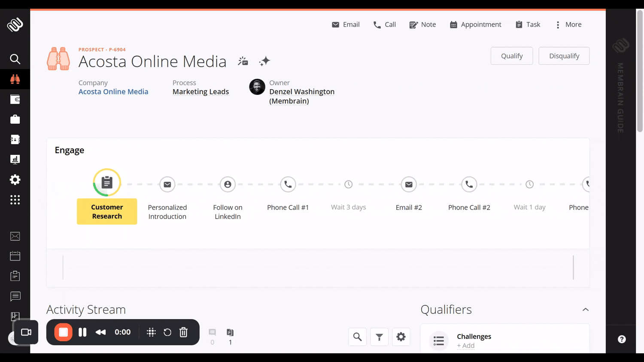Click the Activity Stream filter funnel icon
Screen dimensions: 644x362
pos(379,337)
